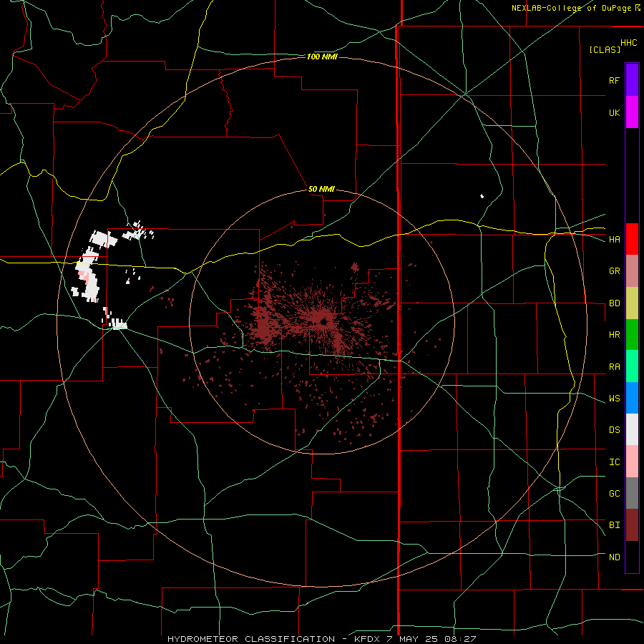Select the GR graupel color swatch
The height and width of the screenshot is (644, 644).
632,271
